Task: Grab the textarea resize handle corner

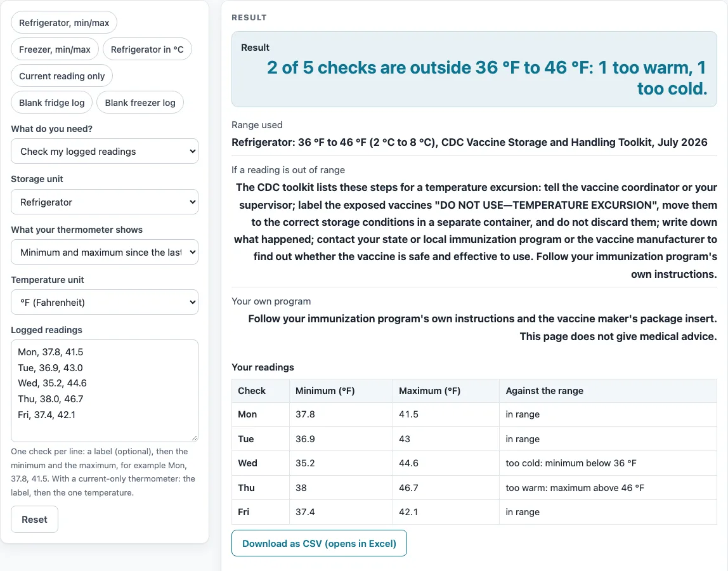Action: (x=195, y=438)
